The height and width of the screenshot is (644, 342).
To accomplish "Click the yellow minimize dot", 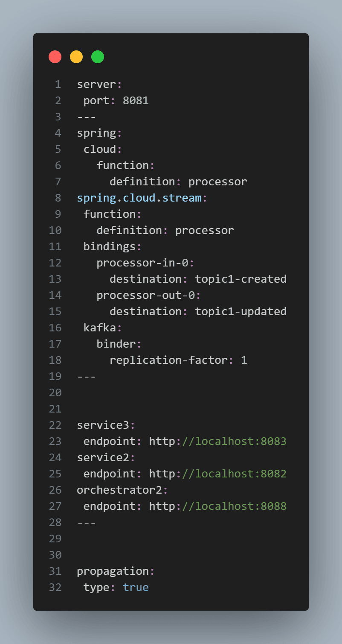I will click(76, 57).
